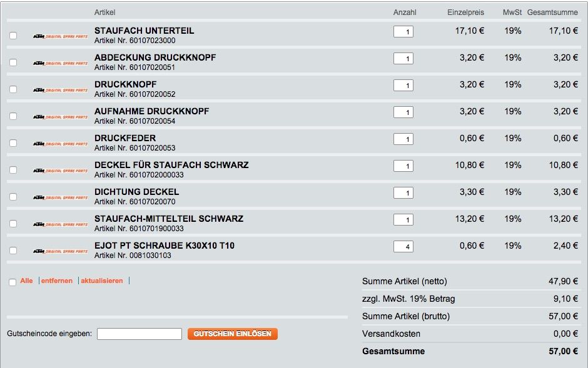Click KTM logo beside AUFNAHME DRUCKKNOPF
Image resolution: width=588 pixels, height=368 pixels.
coord(60,117)
